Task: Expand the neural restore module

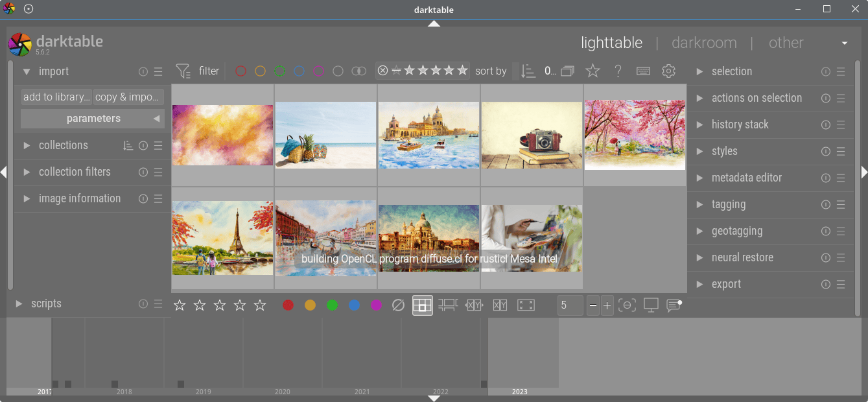Action: [x=699, y=258]
